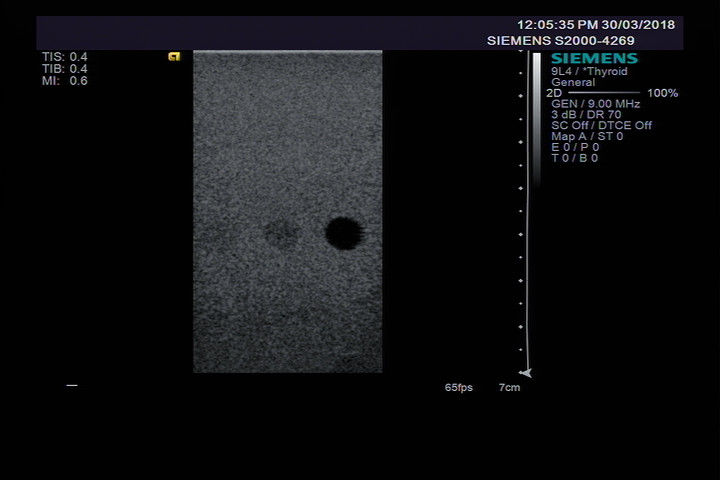The image size is (720, 480).
Task: Toggle the SC Off / DTCE Off setting
Action: coord(601,126)
